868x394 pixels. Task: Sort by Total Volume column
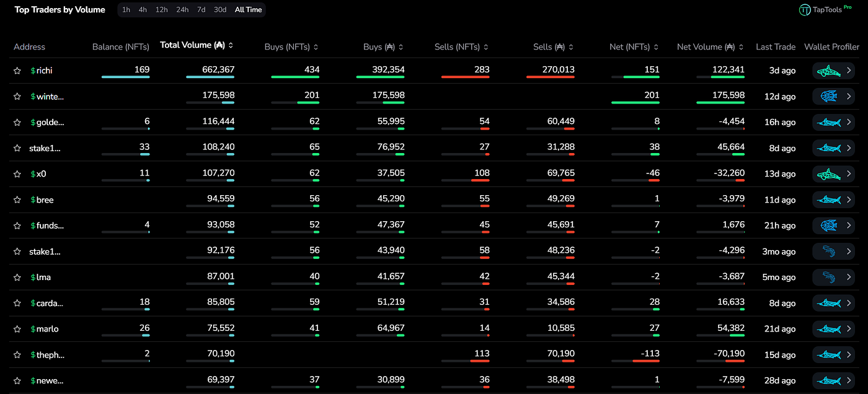point(197,45)
